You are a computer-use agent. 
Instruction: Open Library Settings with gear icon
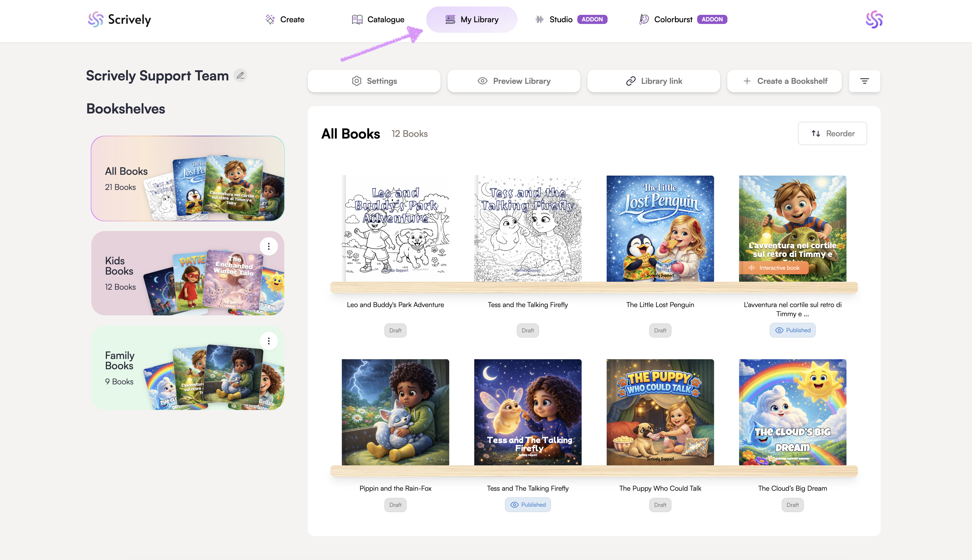coord(374,81)
